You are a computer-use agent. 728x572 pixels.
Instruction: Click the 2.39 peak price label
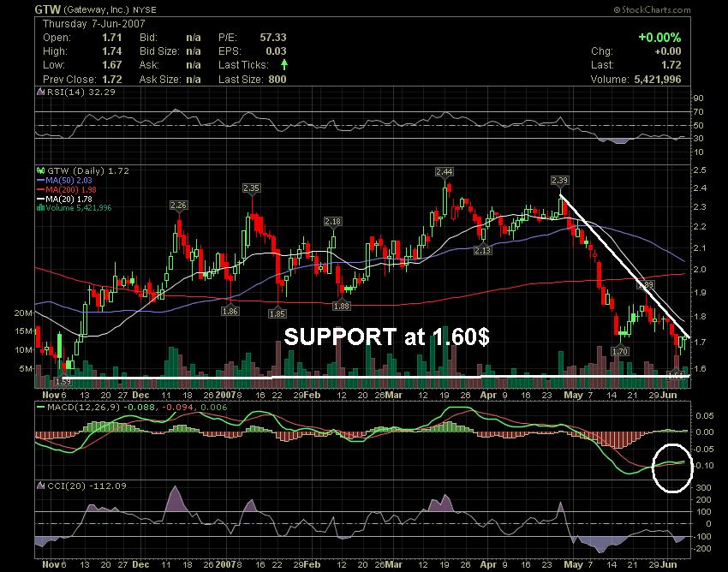click(559, 180)
